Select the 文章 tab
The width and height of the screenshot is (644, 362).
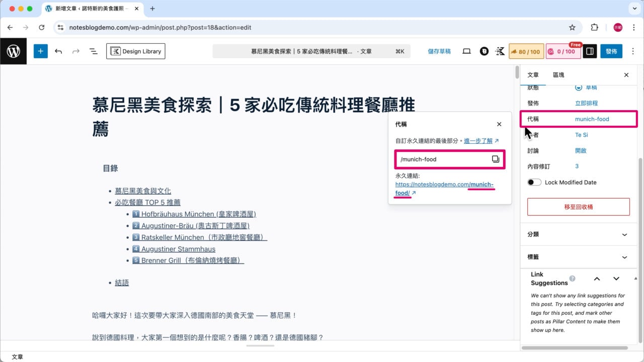click(x=533, y=75)
